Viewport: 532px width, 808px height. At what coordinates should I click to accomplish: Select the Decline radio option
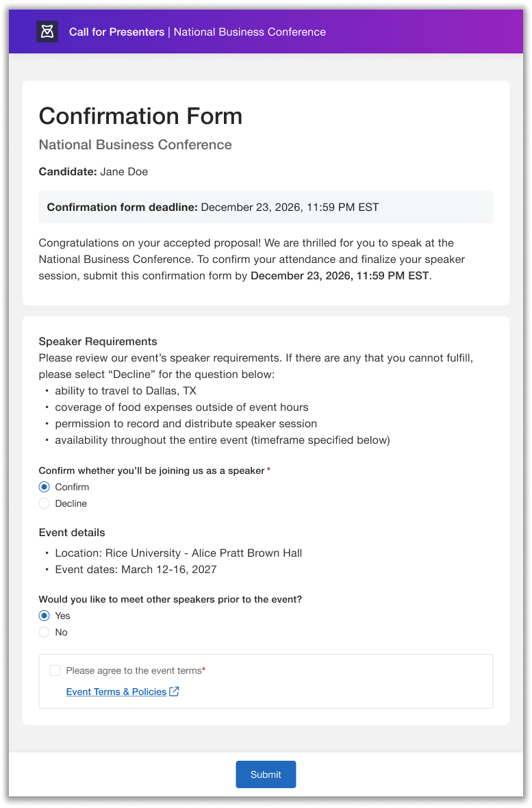pyautogui.click(x=44, y=503)
